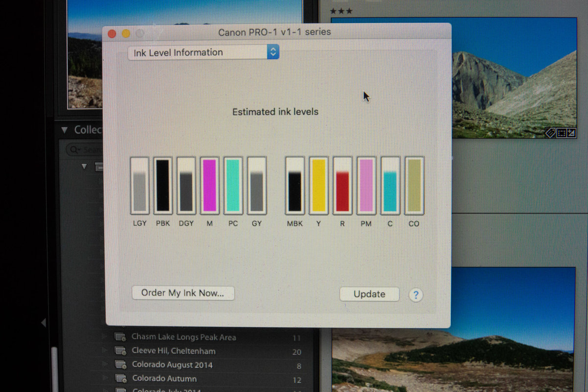The height and width of the screenshot is (392, 588).
Task: Collapse the Collections panel triangle
Action: [64, 130]
